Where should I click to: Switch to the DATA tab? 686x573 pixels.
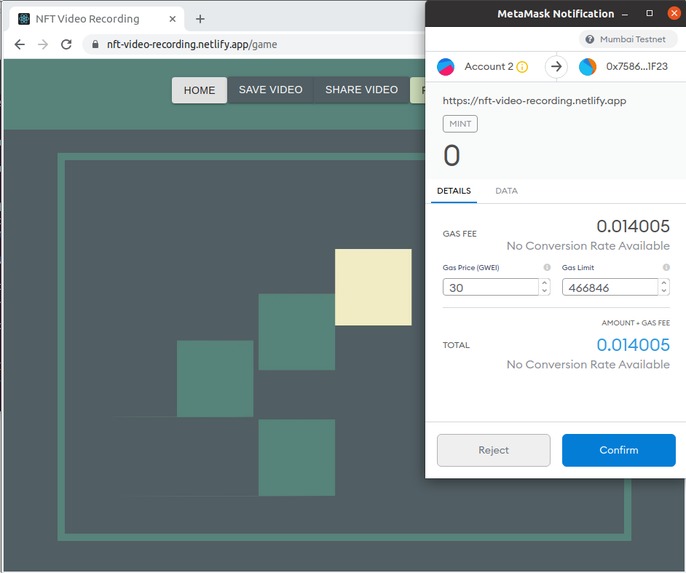tap(506, 191)
